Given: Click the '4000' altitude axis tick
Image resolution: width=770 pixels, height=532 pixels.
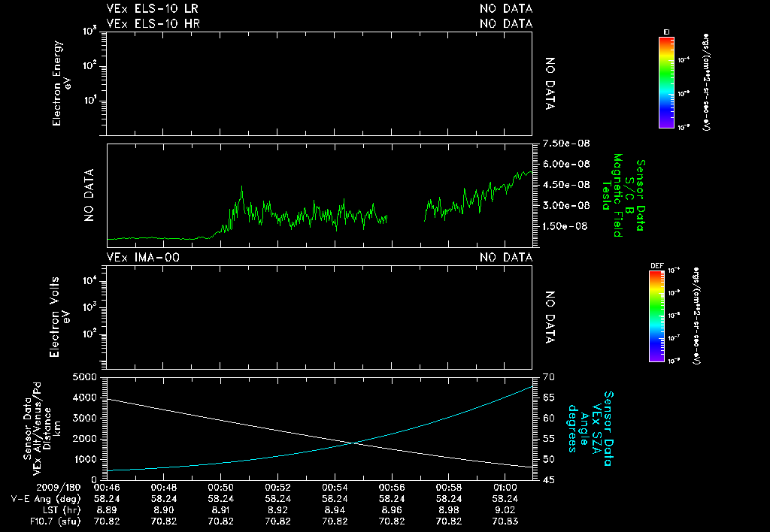Looking at the screenshot, I should (84, 397).
